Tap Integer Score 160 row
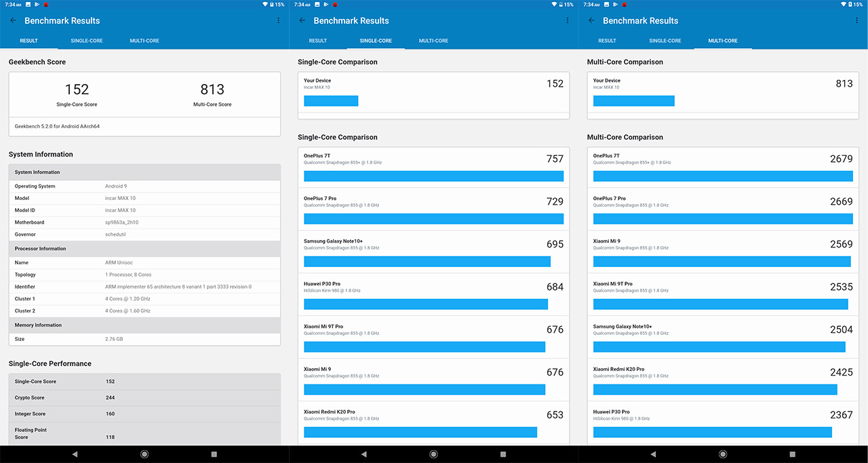 click(144, 414)
